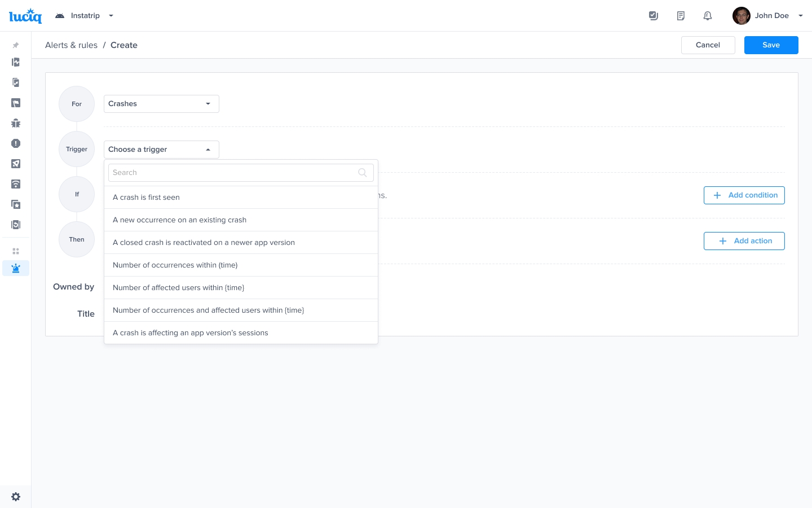Viewport: 812px width, 508px height.
Task: Click the crashes exclamation octagon sidebar icon
Action: [x=16, y=143]
